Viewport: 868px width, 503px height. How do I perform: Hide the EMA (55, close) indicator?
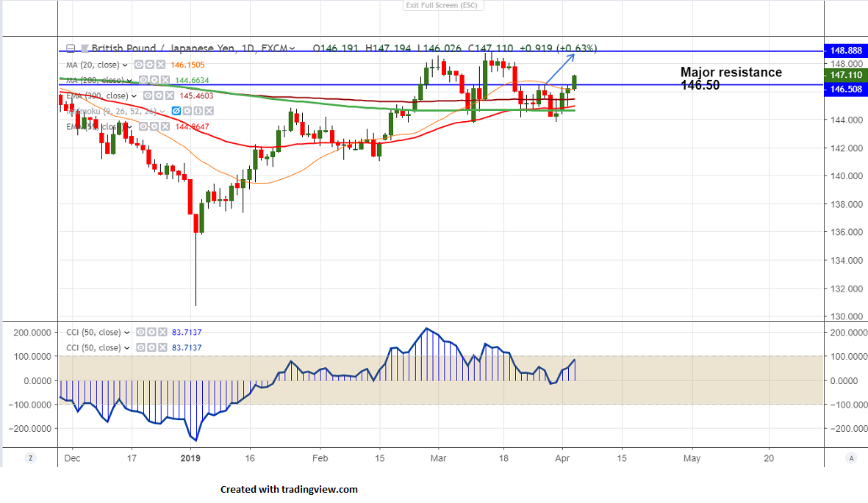[x=143, y=127]
